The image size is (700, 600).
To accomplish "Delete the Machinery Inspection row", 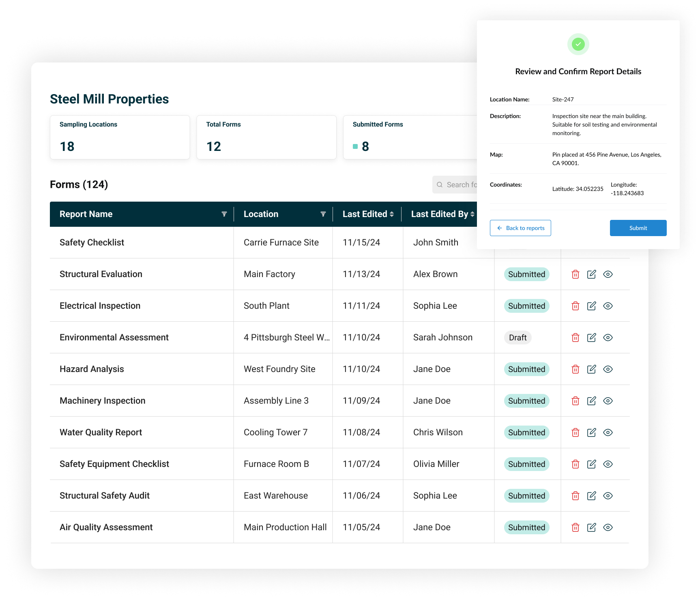I will coord(575,401).
